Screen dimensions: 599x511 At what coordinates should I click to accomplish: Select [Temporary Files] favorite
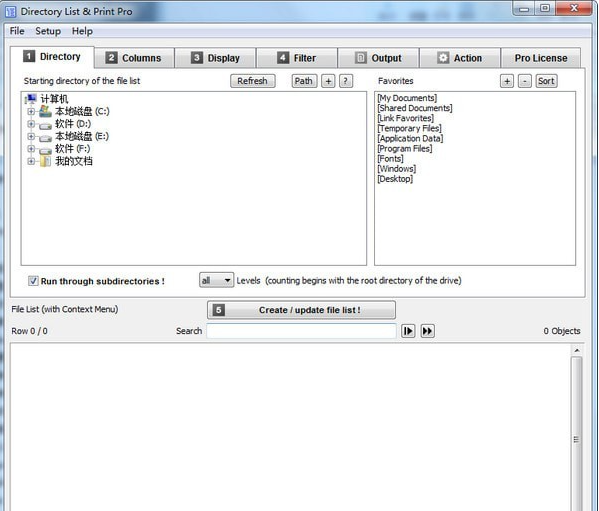click(410, 128)
